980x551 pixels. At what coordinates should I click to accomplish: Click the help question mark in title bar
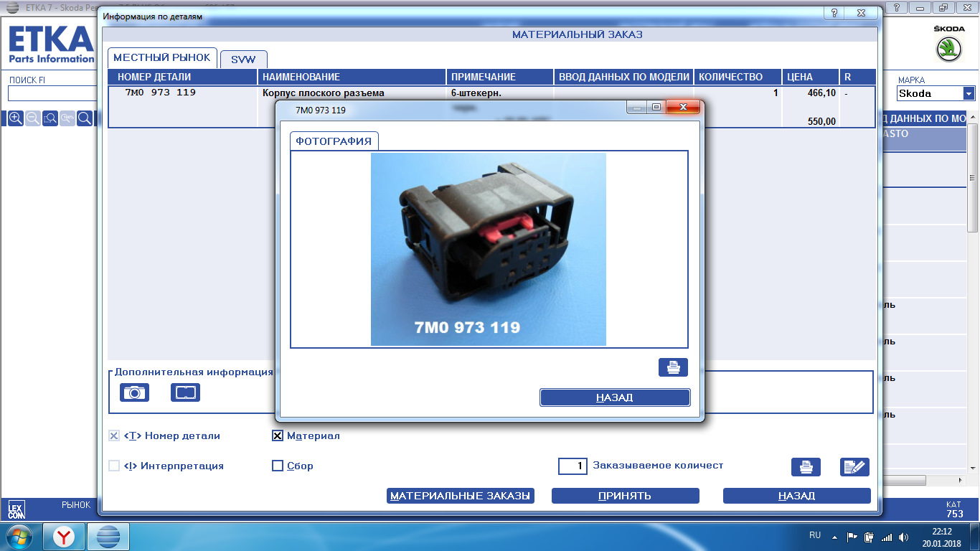(835, 14)
